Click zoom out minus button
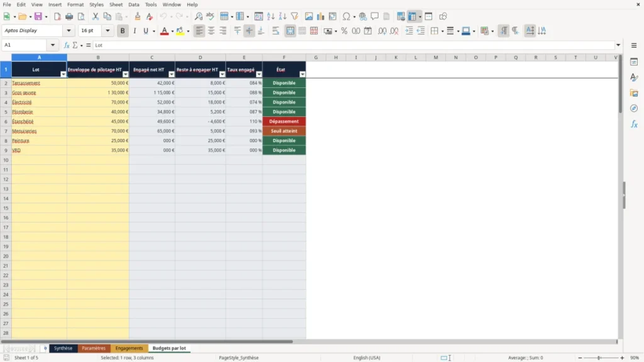644x362 pixels. [580, 358]
